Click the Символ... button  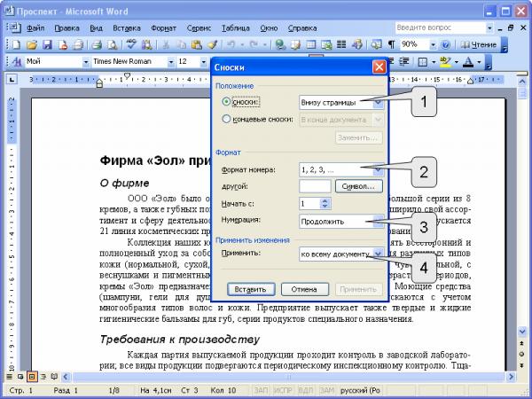click(358, 186)
